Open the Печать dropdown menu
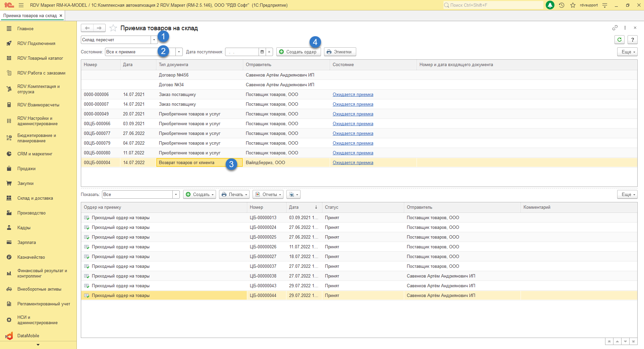Screen dimensions: 644x349 coord(234,195)
